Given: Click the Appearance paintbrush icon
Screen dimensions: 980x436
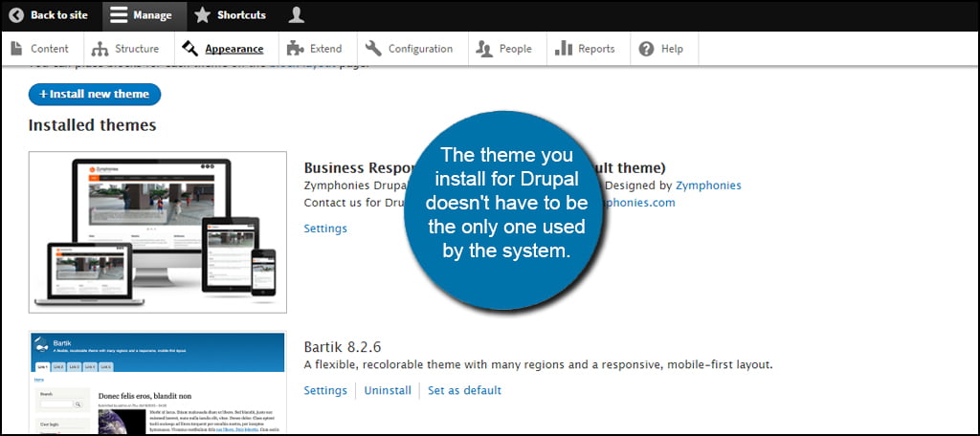Looking at the screenshot, I should [x=190, y=49].
